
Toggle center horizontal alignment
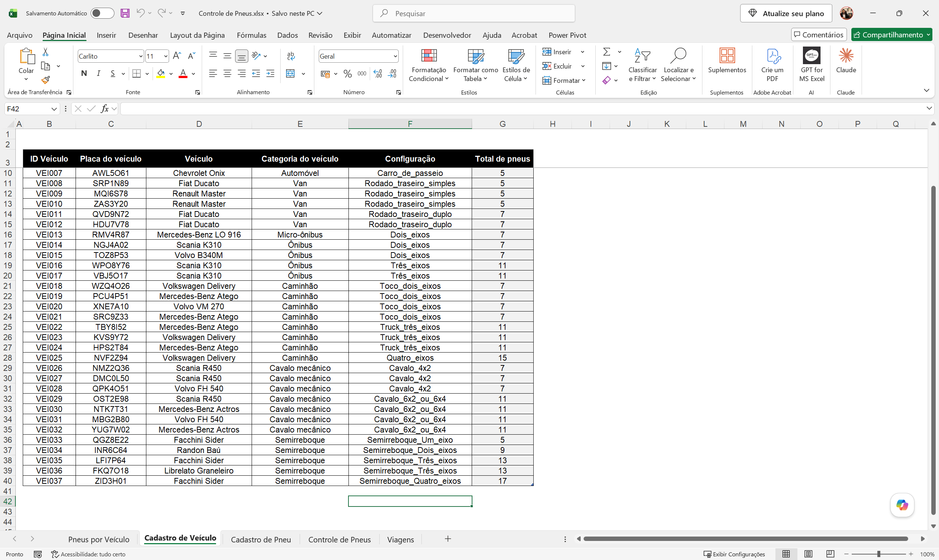pyautogui.click(x=227, y=73)
